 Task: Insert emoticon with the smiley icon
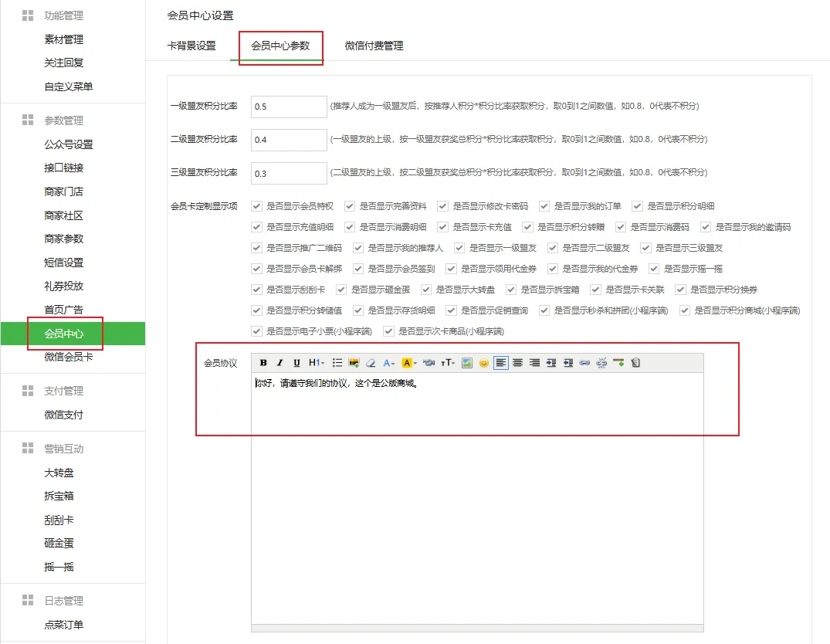pos(484,363)
